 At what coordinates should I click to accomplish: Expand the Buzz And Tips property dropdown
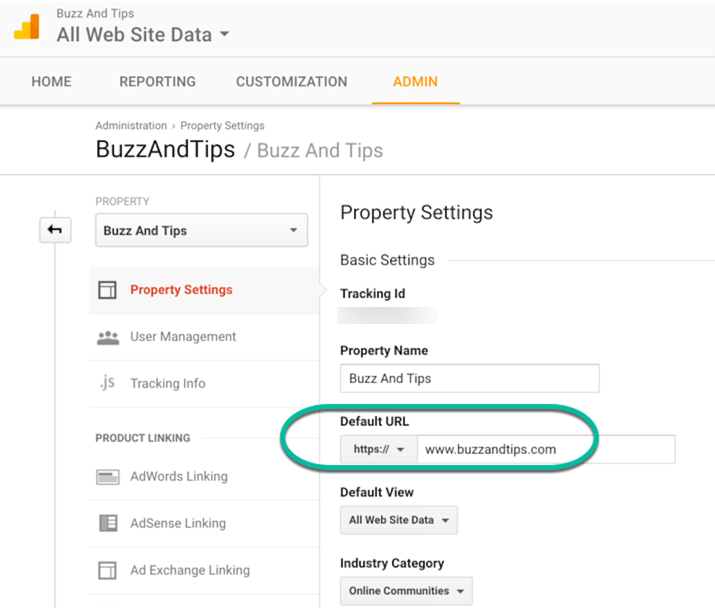(201, 231)
